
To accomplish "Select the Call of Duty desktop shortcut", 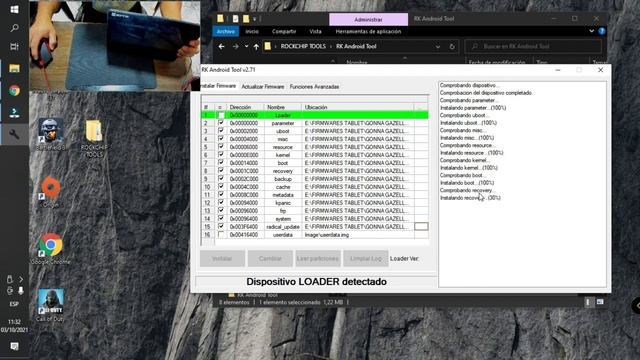I will [50, 305].
